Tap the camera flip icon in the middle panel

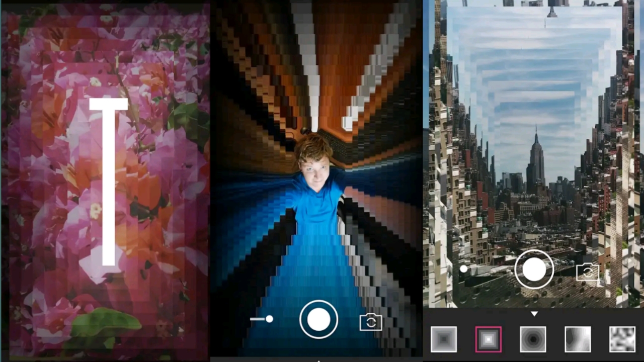click(x=371, y=322)
